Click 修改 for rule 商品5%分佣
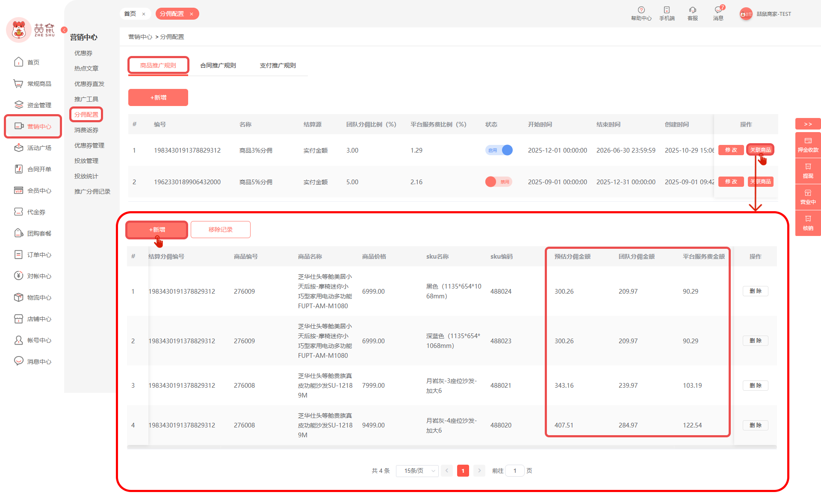Screen dimensions: 821x504 pyautogui.click(x=731, y=182)
